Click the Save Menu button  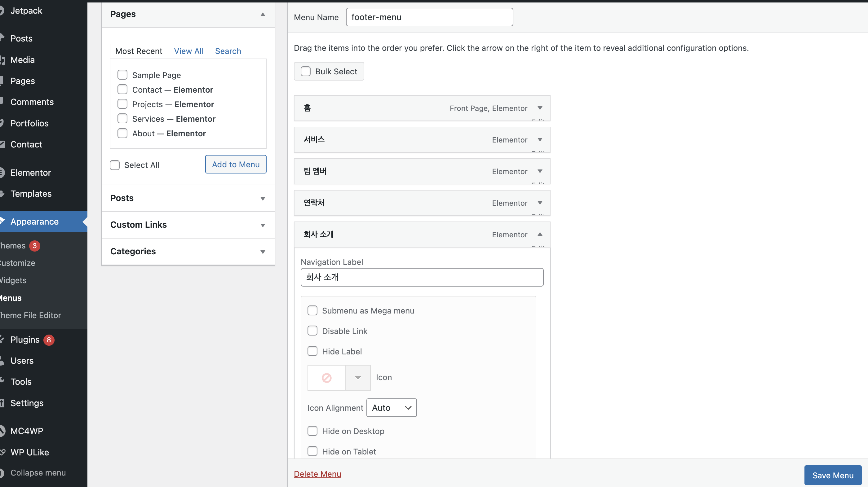click(x=833, y=475)
